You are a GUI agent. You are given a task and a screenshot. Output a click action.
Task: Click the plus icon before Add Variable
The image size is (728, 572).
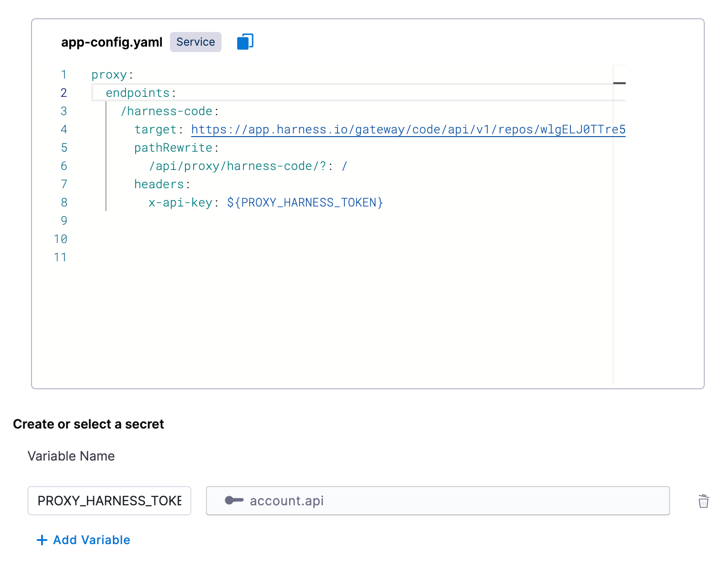[42, 540]
